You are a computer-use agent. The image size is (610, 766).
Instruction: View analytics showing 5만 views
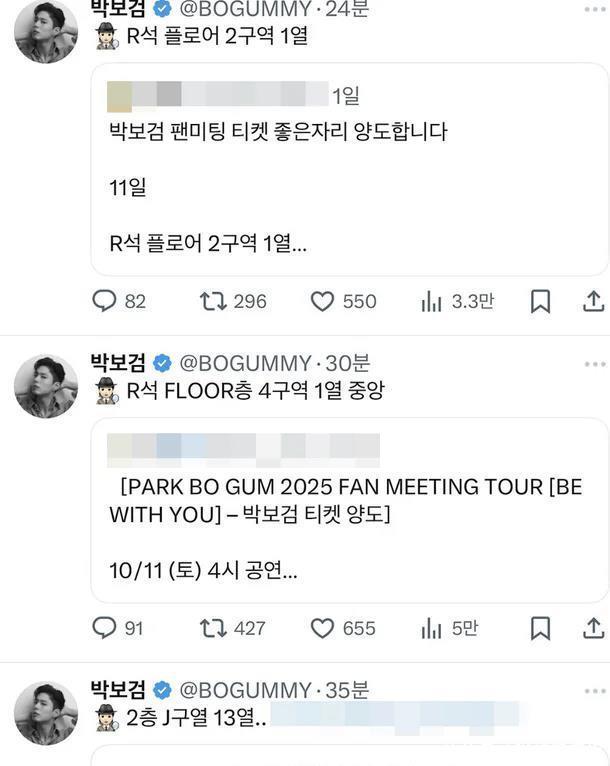[x=432, y=628]
